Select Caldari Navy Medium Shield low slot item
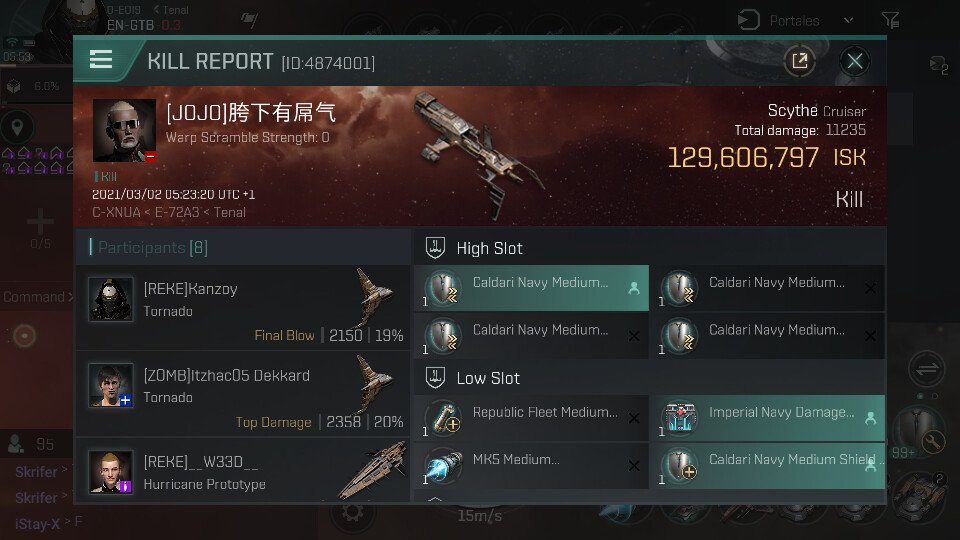 (x=767, y=466)
